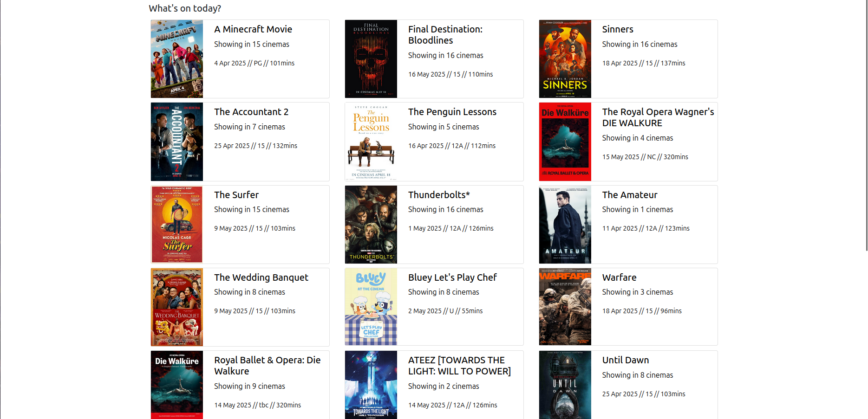868x419 pixels.
Task: Click the Until Dawn poster image
Action: tap(565, 385)
